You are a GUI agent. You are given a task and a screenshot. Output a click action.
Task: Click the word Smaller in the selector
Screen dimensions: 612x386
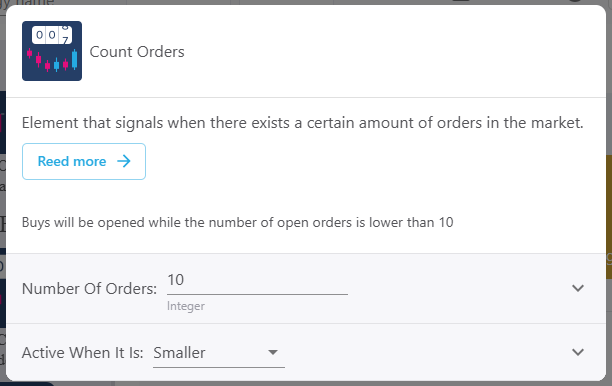pyautogui.click(x=179, y=353)
